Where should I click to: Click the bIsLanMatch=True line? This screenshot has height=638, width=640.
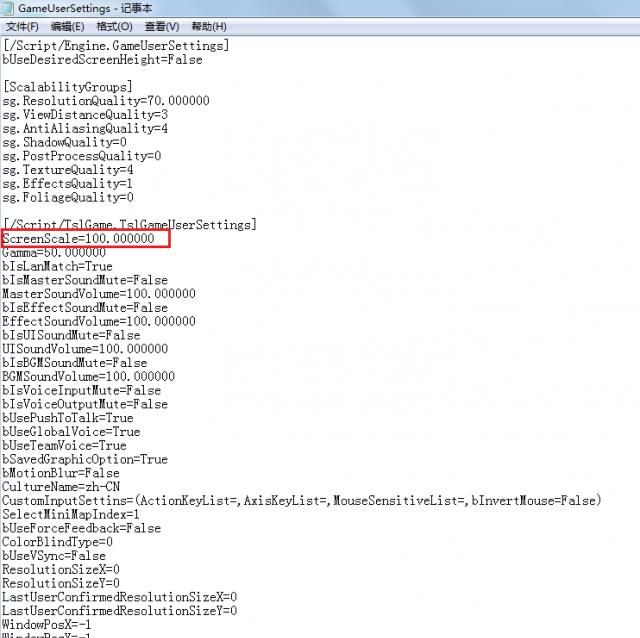coord(58,267)
